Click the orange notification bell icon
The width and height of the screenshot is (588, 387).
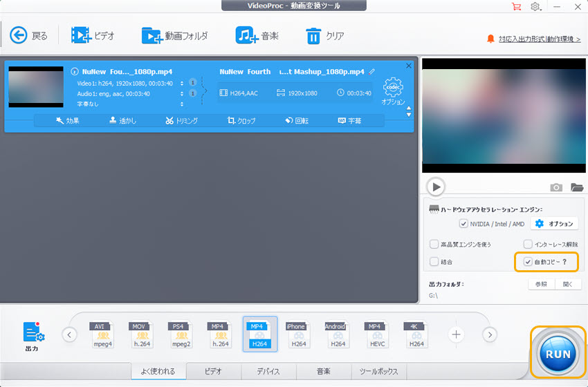click(490, 39)
